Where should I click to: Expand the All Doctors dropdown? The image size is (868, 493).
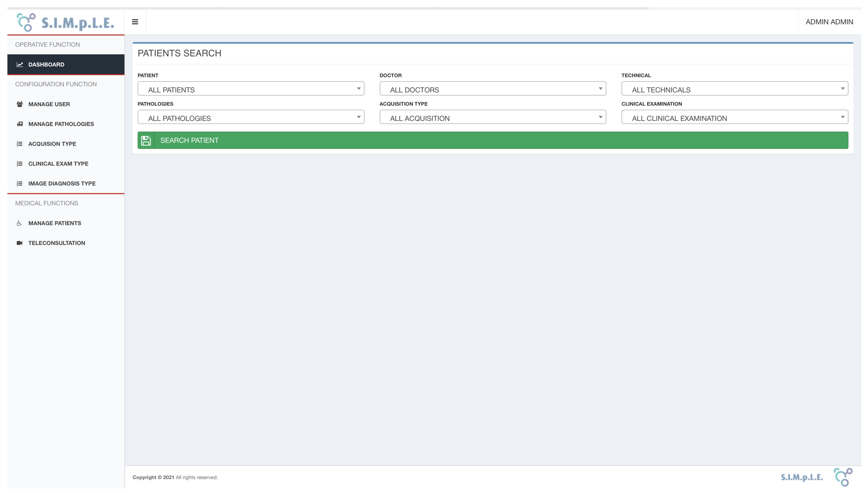(x=492, y=89)
